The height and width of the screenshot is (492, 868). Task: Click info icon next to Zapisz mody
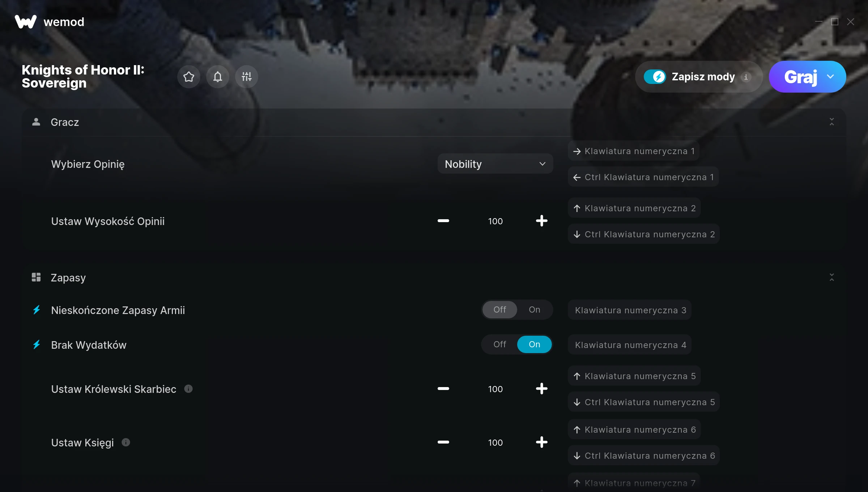tap(746, 77)
